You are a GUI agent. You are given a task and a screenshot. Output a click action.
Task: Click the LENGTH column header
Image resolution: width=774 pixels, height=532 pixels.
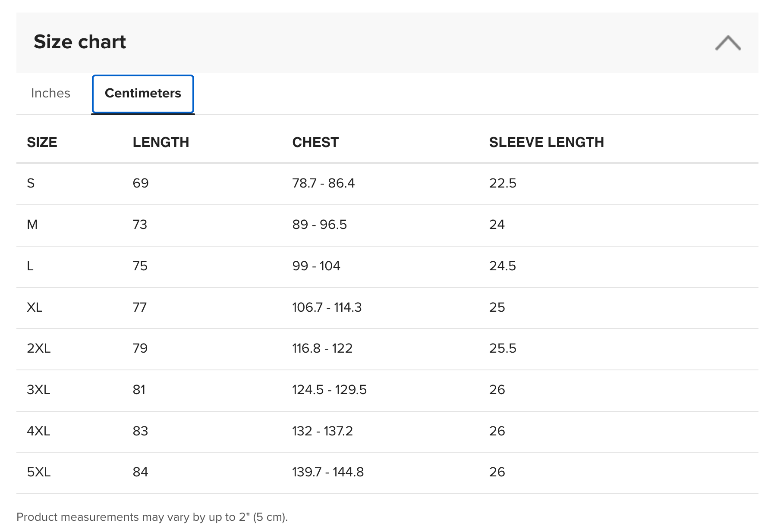[161, 142]
